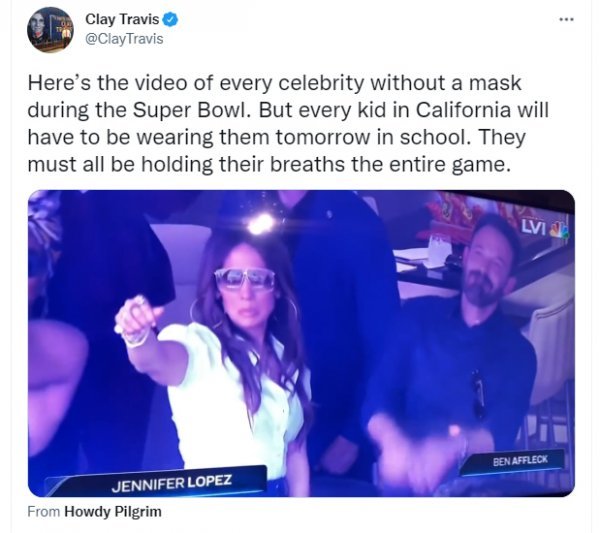Go to the @ClayTravis handle link
This screenshot has height=533, width=600.
click(123, 38)
